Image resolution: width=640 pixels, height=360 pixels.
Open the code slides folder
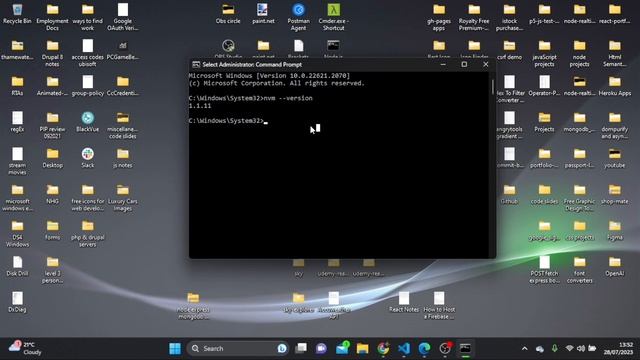[544, 194]
